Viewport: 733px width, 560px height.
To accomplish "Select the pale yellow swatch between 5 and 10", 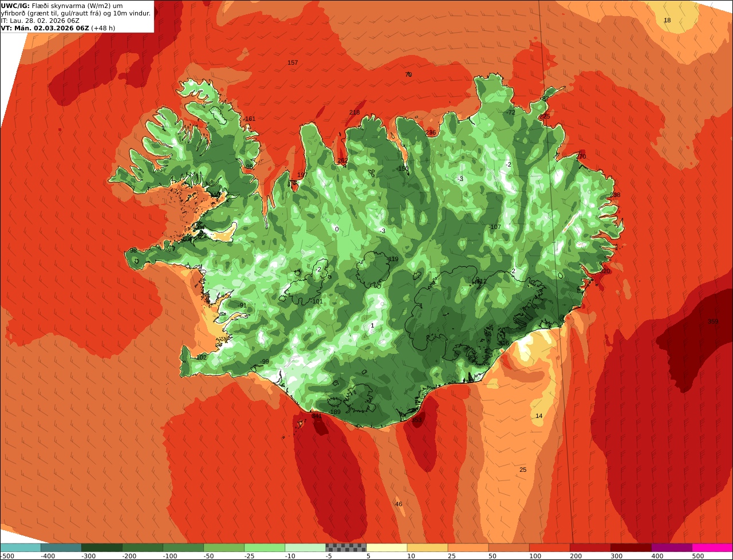I will 387,547.
